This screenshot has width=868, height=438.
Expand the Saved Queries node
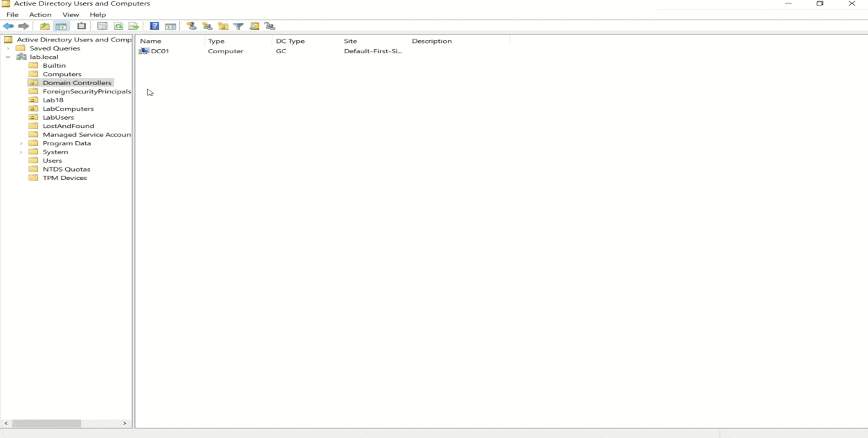[x=8, y=48]
